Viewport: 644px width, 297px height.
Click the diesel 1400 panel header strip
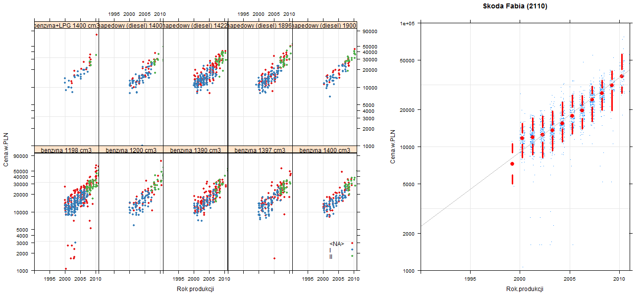(131, 25)
